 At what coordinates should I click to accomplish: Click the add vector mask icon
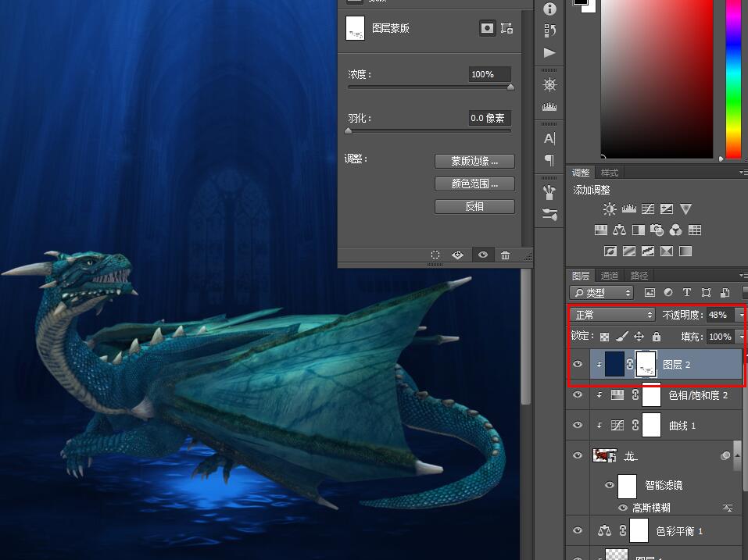[506, 29]
